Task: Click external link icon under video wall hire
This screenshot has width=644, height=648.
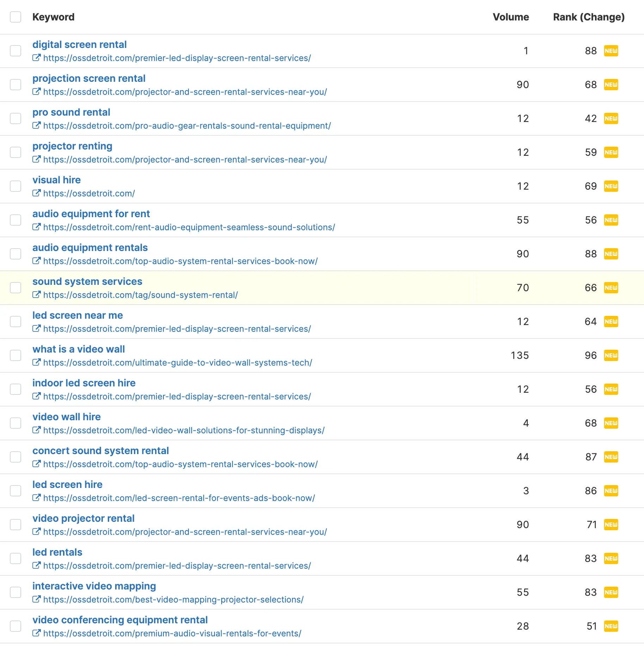Action: pos(36,430)
